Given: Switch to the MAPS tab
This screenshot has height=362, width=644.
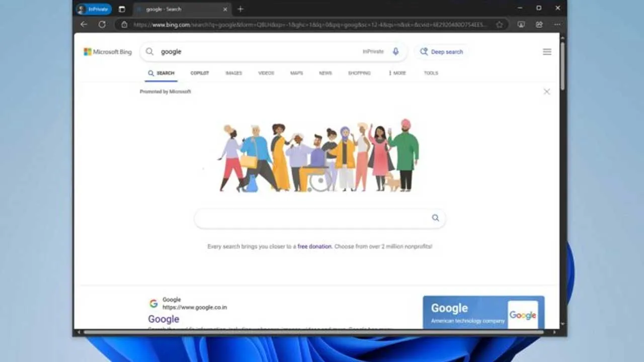Looking at the screenshot, I should point(296,73).
